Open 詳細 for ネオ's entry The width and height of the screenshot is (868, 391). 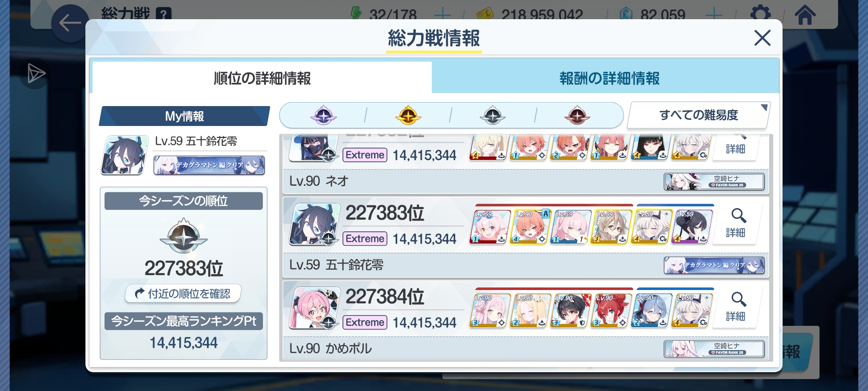click(x=736, y=146)
